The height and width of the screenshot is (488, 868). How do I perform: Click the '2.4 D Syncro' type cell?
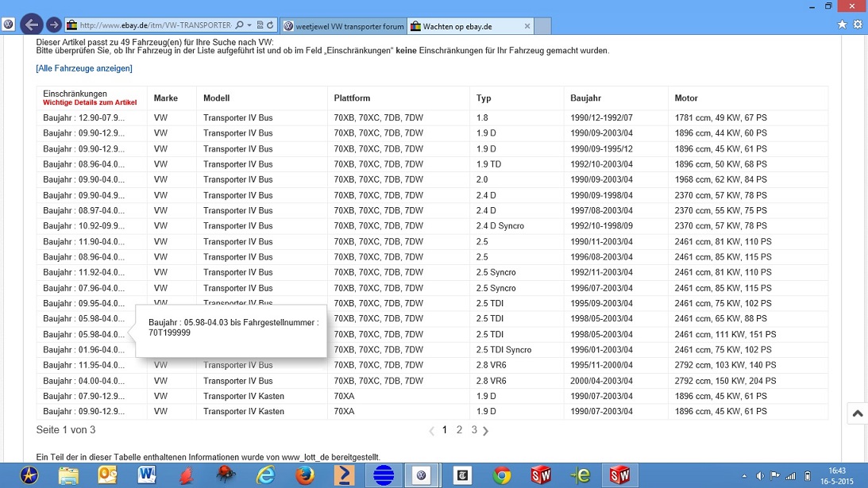pos(500,225)
